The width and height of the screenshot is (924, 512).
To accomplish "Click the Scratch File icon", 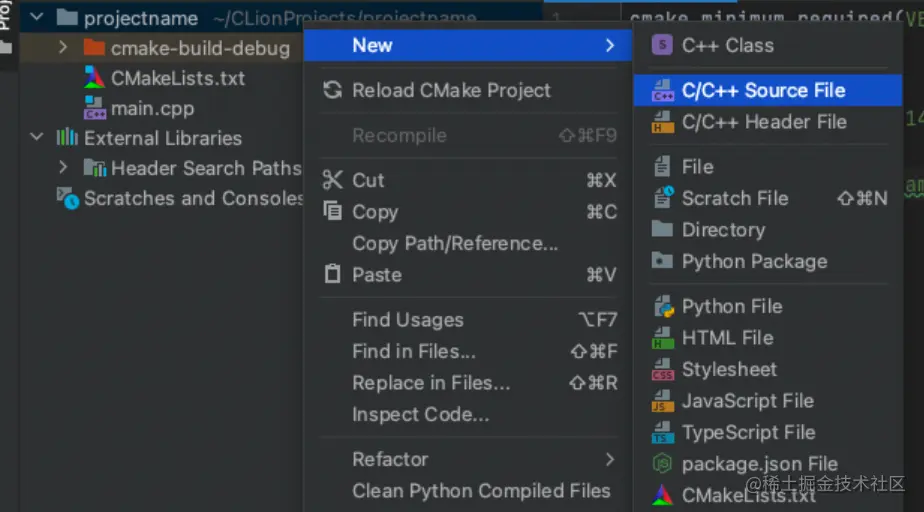I will point(664,198).
